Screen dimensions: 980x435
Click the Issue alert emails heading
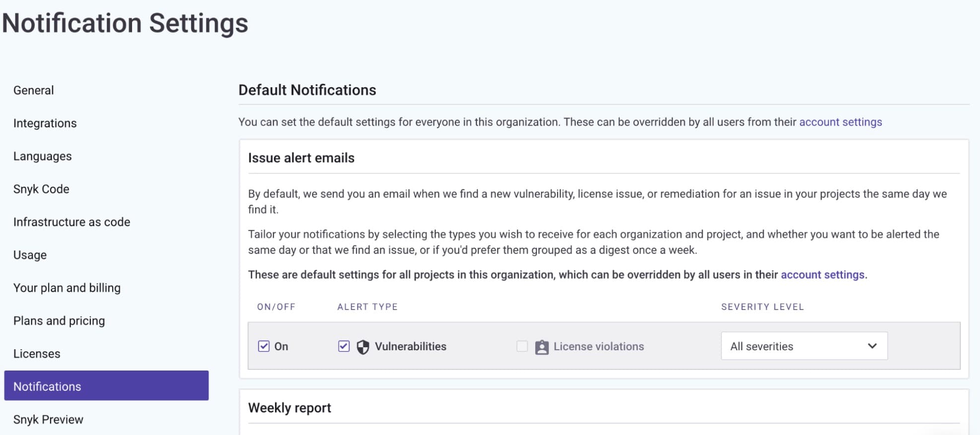tap(301, 158)
